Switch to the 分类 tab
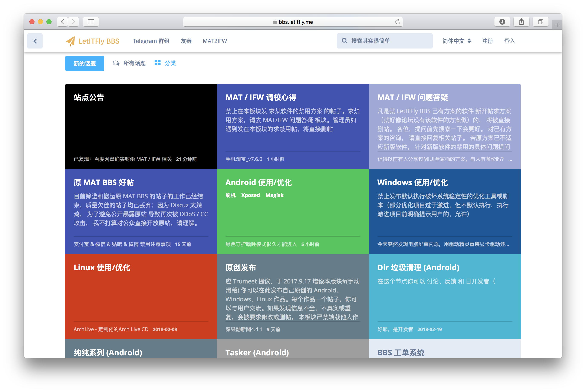The image size is (586, 392). pos(165,63)
